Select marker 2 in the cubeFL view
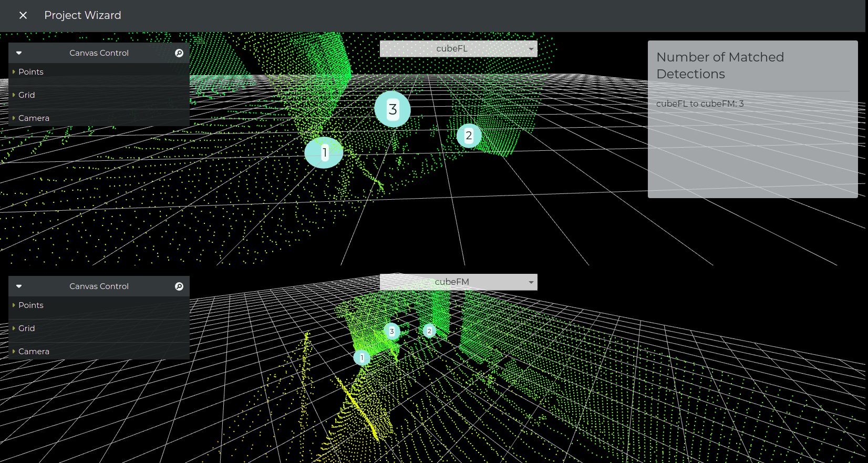This screenshot has width=868, height=463. [469, 136]
